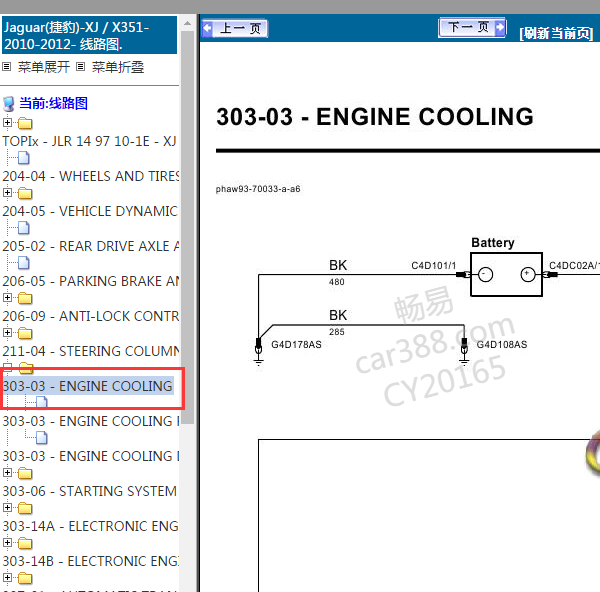Click the 菜单折叠 list icon

click(80, 67)
